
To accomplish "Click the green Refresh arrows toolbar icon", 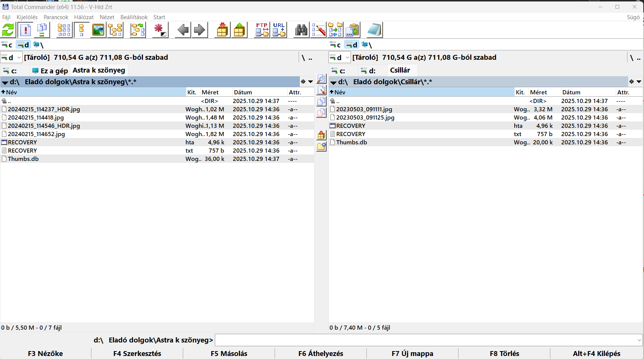I will (x=8, y=30).
